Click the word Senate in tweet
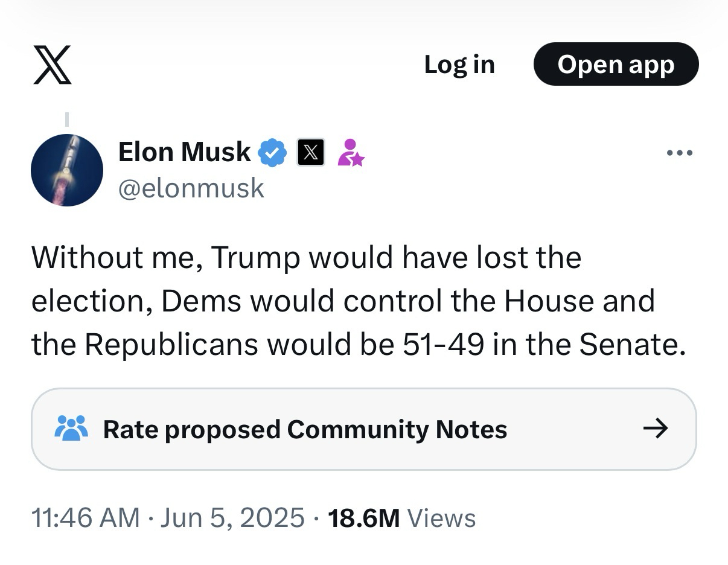The image size is (728, 565). pos(631,344)
